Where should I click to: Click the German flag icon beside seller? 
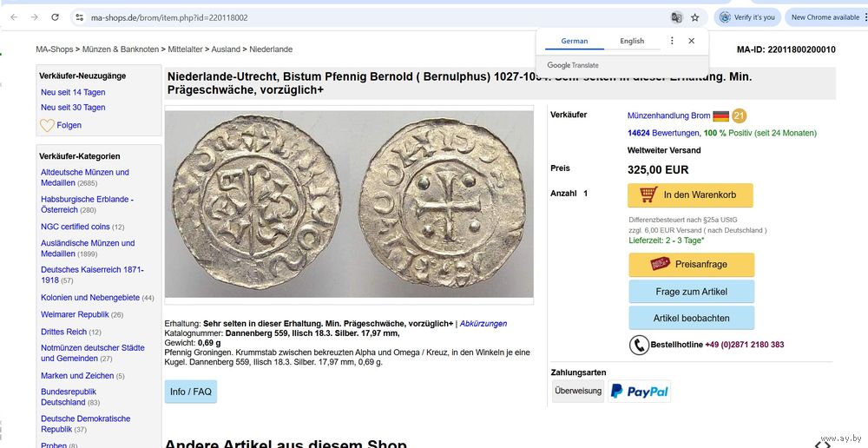click(720, 115)
